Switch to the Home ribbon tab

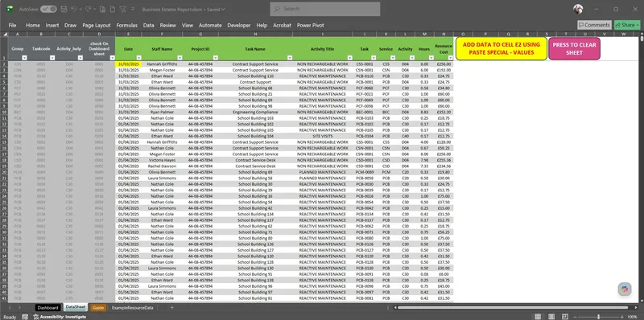click(33, 25)
